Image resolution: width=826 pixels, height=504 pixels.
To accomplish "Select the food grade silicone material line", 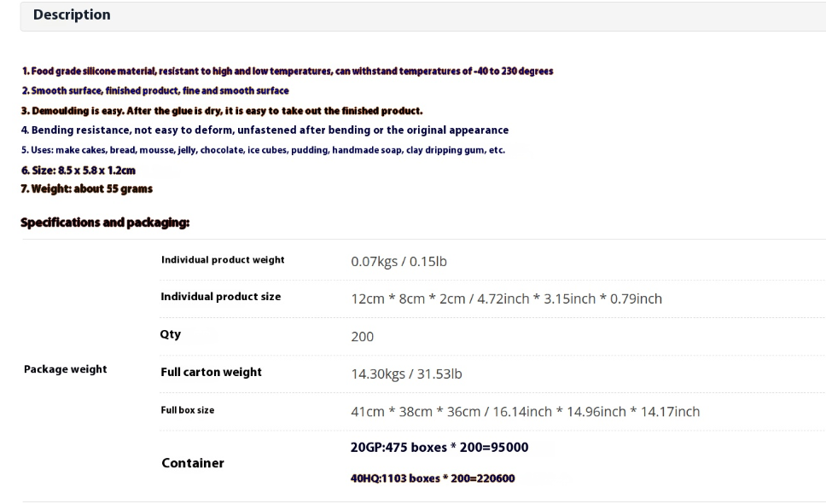I will tap(288, 71).
